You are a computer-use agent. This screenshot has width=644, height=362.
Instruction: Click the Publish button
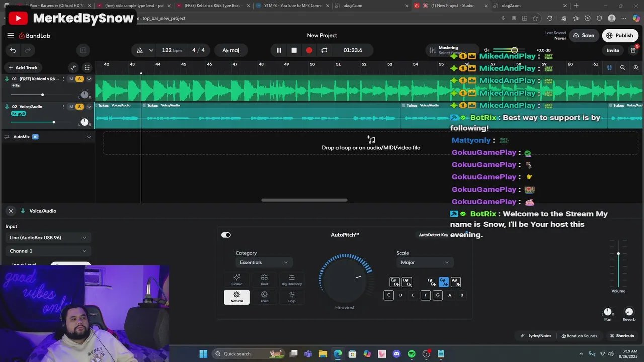pos(620,36)
